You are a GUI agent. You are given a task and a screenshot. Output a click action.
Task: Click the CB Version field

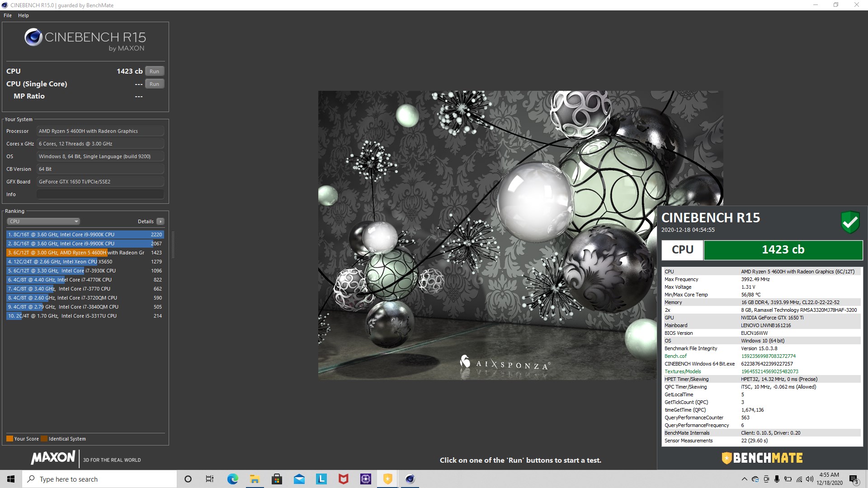point(100,169)
